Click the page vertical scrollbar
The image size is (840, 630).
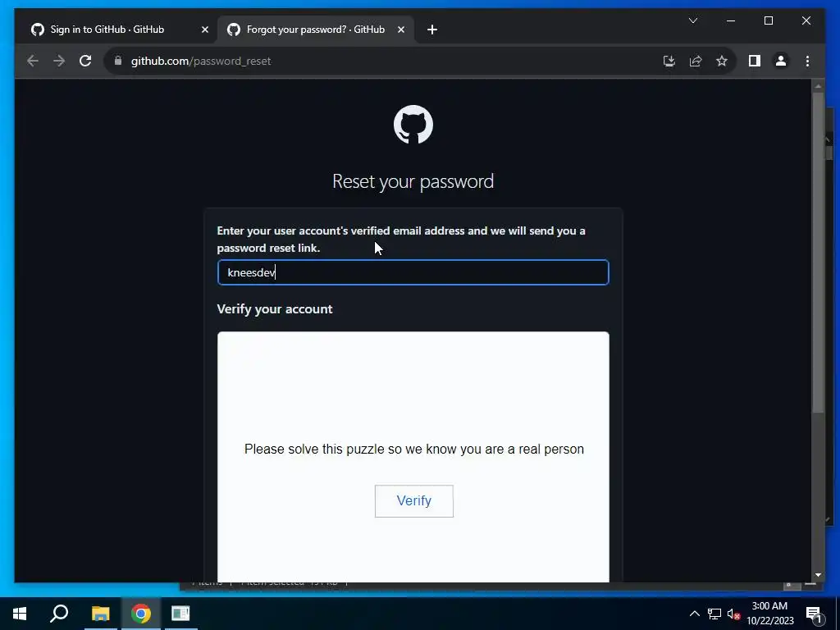tap(818, 252)
